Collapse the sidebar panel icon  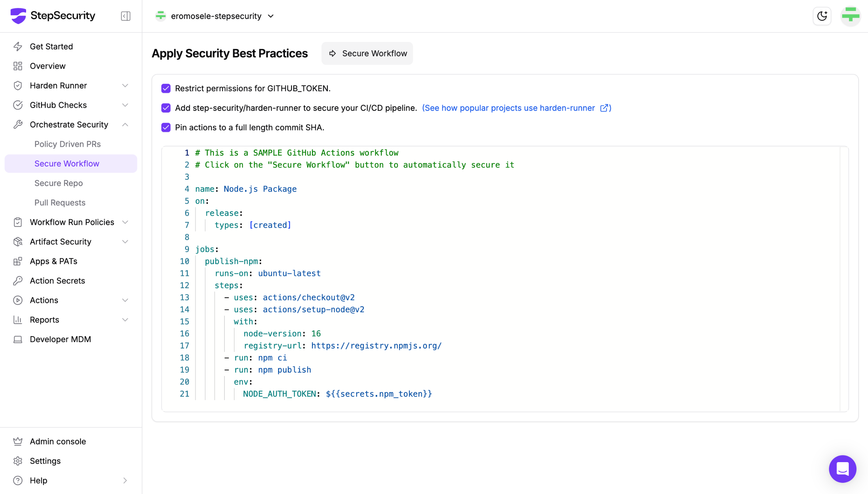tap(125, 16)
